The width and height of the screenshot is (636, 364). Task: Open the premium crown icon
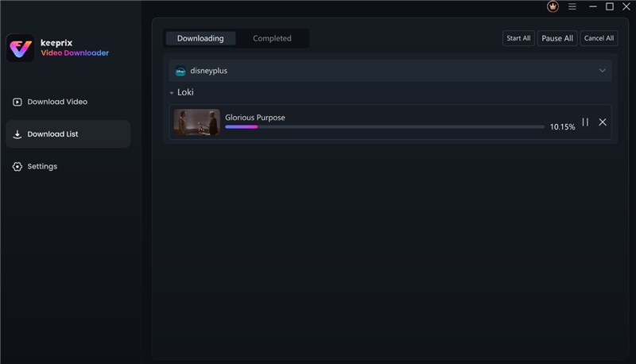[x=553, y=6]
